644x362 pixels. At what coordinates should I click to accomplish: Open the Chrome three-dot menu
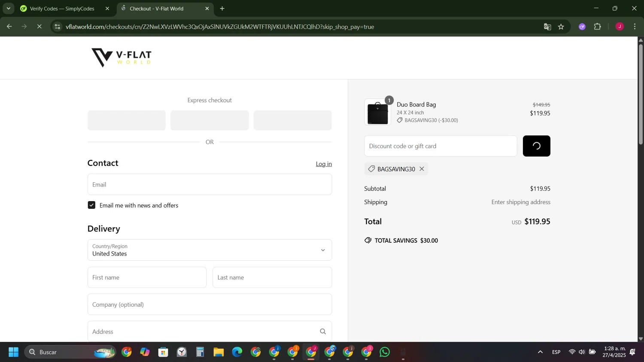point(635,27)
